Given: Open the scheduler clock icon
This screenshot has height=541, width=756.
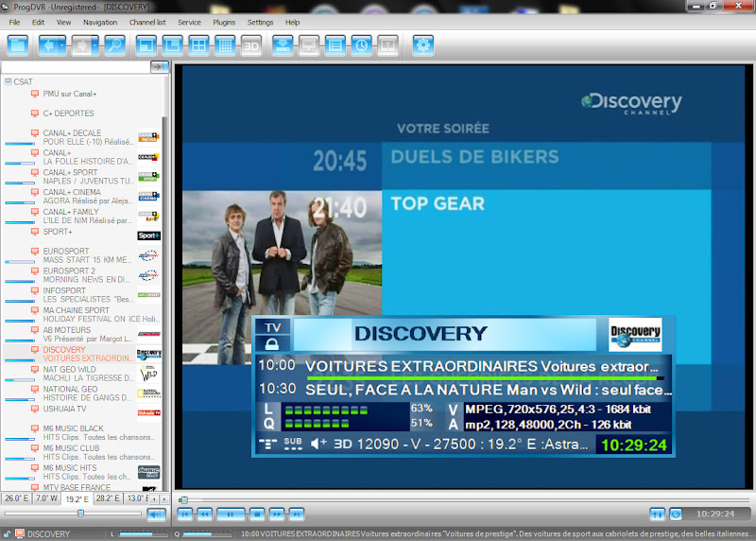Looking at the screenshot, I should [361, 45].
